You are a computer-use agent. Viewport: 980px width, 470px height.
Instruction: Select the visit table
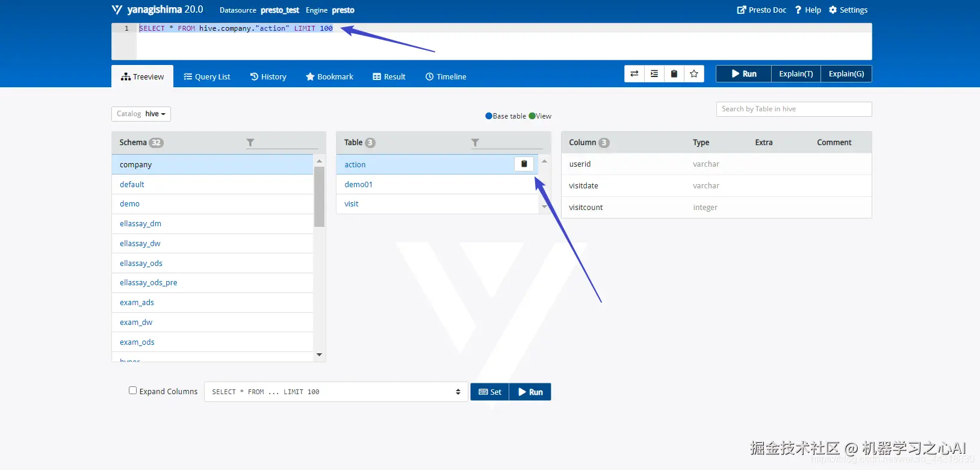(x=437, y=204)
